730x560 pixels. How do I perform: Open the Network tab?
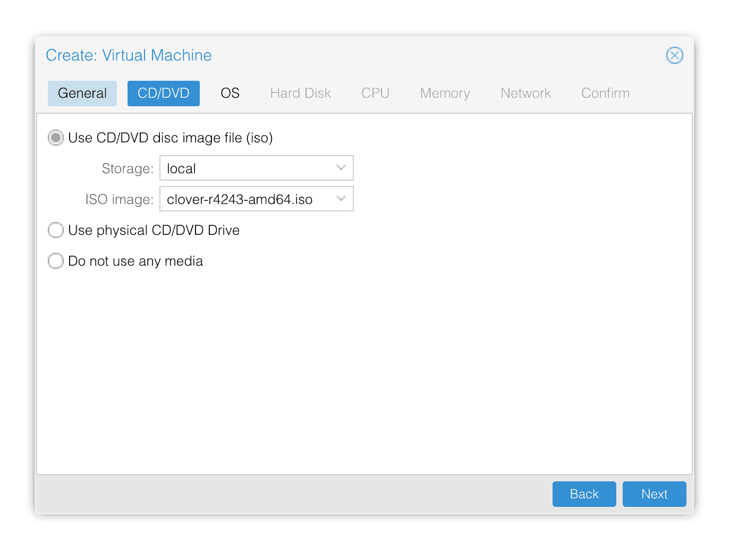point(526,94)
